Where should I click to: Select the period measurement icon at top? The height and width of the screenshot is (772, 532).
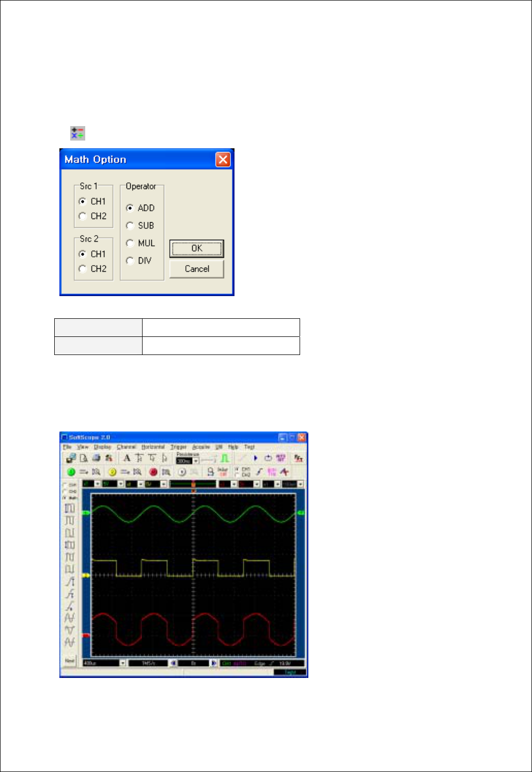tap(70, 508)
